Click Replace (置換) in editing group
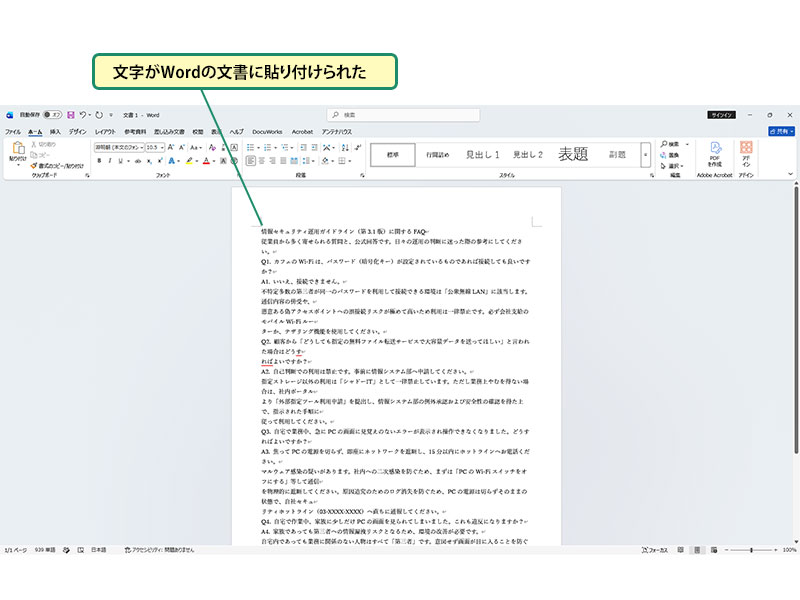 670,155
